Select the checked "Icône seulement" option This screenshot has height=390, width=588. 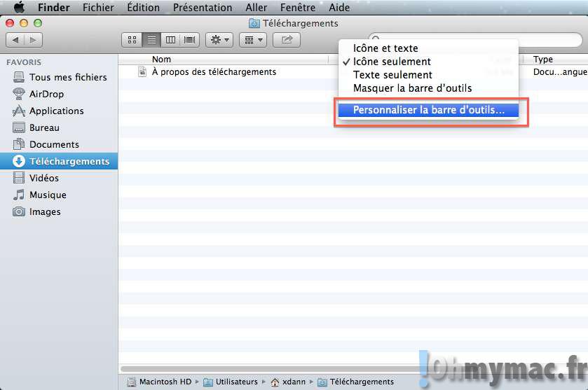pos(392,62)
